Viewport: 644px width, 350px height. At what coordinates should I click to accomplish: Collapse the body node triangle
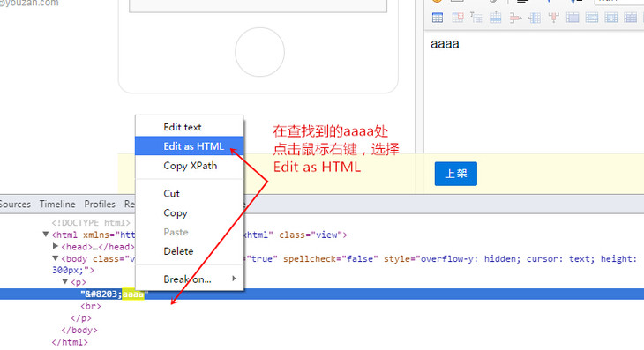tap(56, 258)
